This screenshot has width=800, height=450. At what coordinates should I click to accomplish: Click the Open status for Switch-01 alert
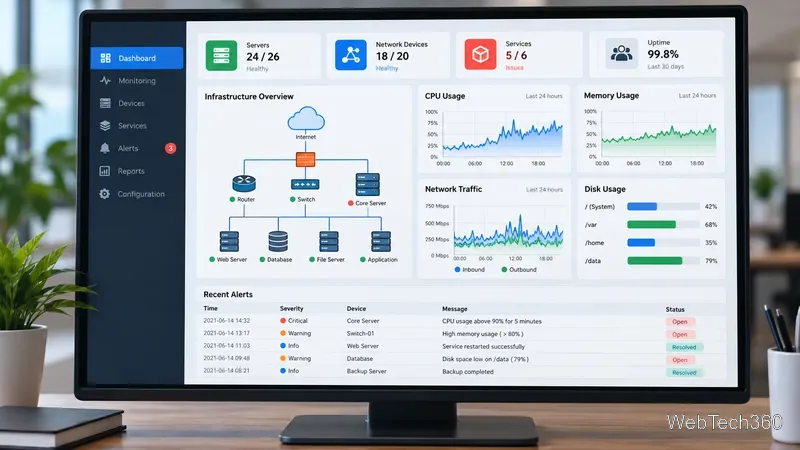pyautogui.click(x=680, y=335)
